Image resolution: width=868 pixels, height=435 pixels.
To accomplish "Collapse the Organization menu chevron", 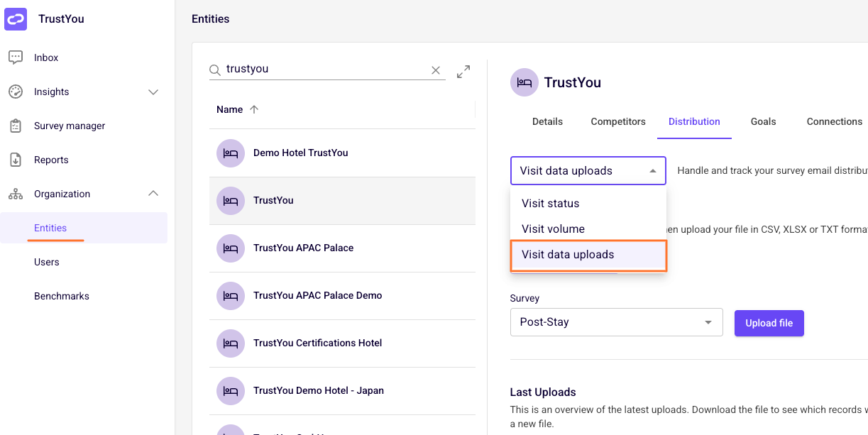I will coord(153,194).
